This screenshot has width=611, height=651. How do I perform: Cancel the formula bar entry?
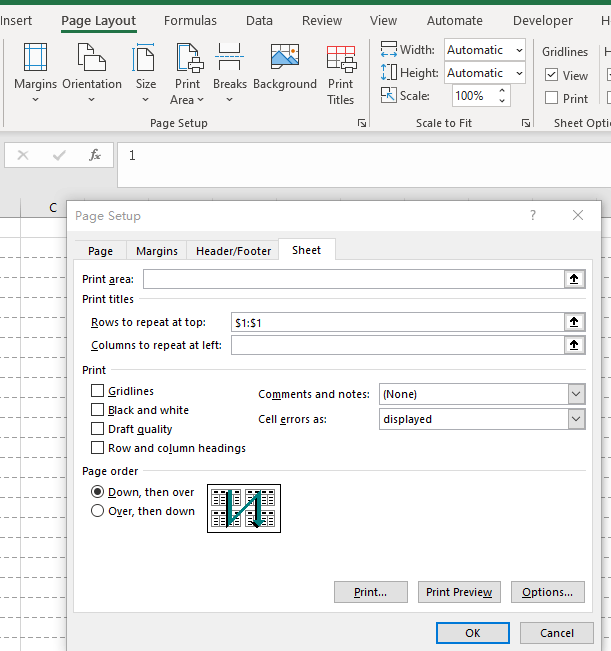[x=23, y=155]
